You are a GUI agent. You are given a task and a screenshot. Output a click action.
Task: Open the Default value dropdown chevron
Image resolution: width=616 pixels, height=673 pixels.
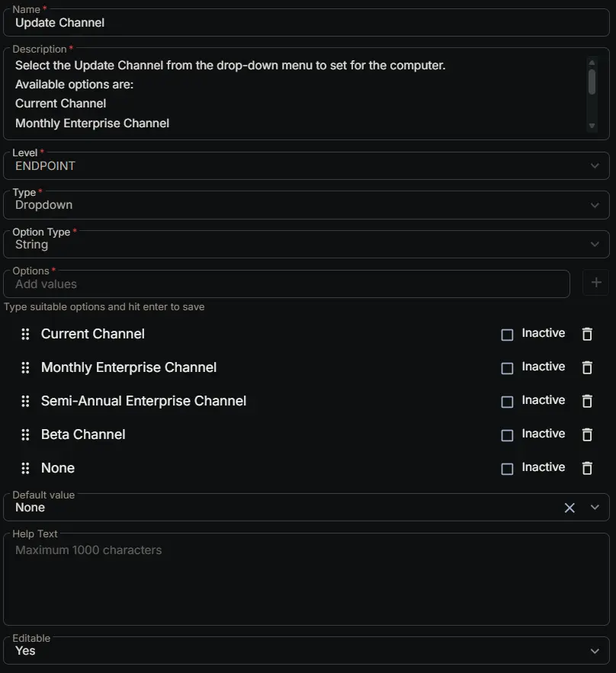(595, 508)
